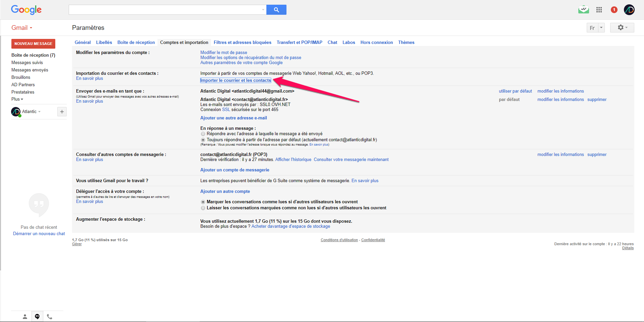This screenshot has height=322, width=644.
Task: Click Afficher l'historique link
Action: (293, 159)
